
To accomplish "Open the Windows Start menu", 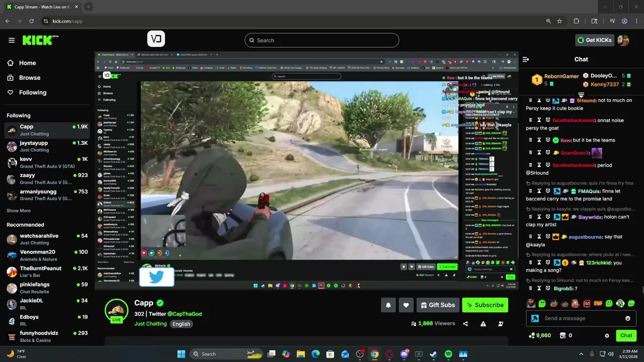I will [181, 354].
